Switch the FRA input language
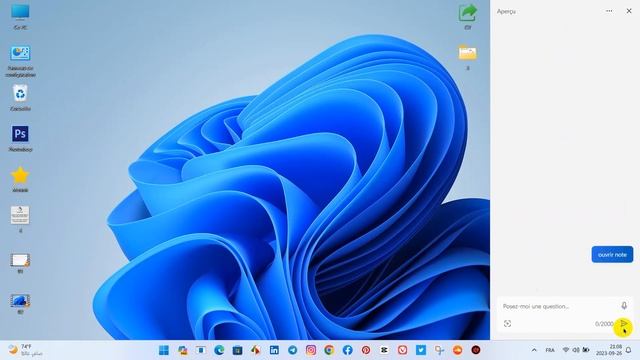The width and height of the screenshot is (640, 360). 550,350
